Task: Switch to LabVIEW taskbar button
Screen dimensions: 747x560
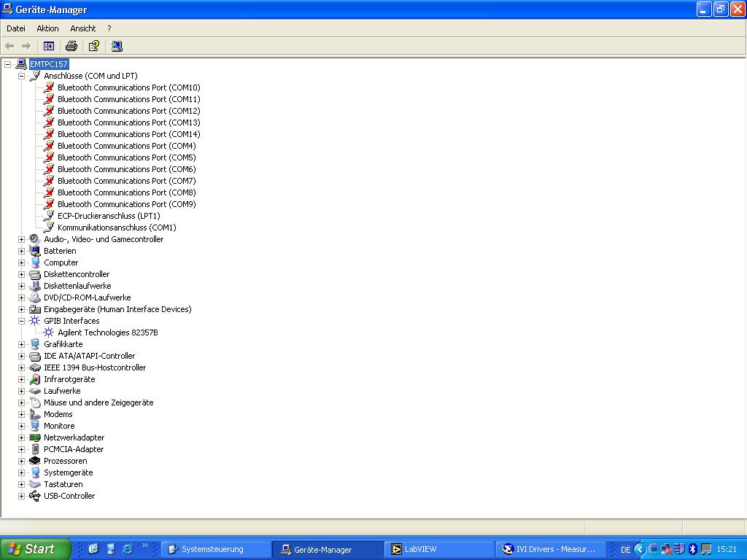Action: [x=438, y=549]
